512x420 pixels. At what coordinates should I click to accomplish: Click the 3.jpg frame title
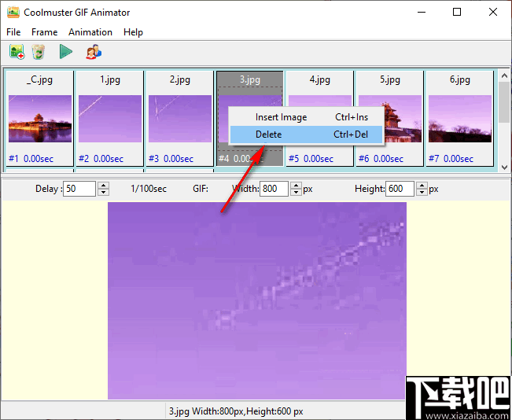[x=250, y=79]
